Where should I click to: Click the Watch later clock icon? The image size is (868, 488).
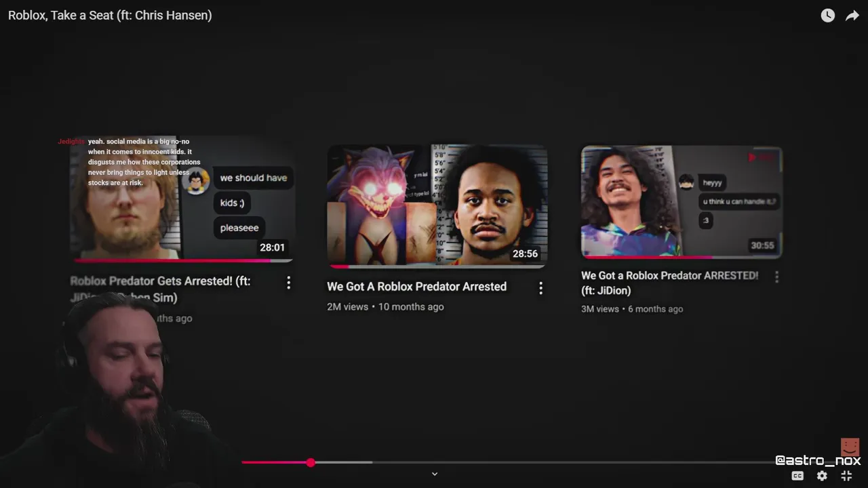(x=828, y=16)
